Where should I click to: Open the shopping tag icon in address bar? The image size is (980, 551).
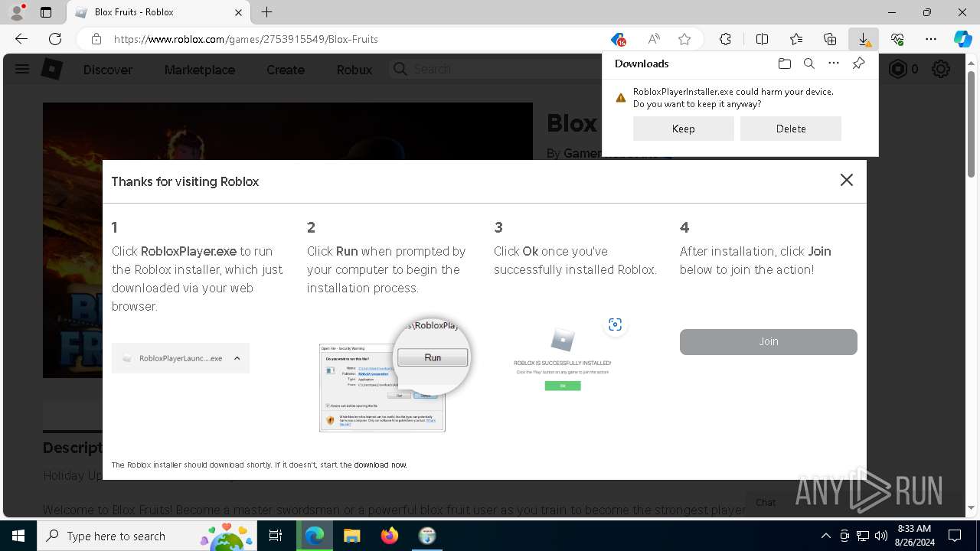click(618, 39)
